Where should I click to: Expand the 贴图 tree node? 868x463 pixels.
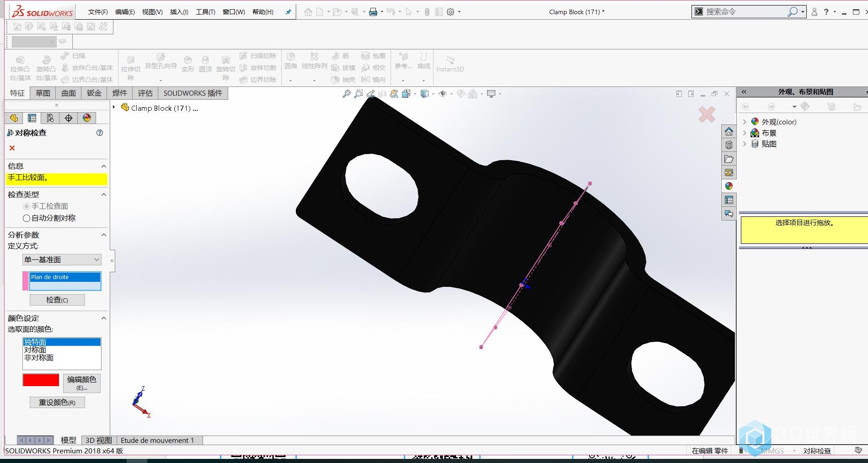[745, 144]
